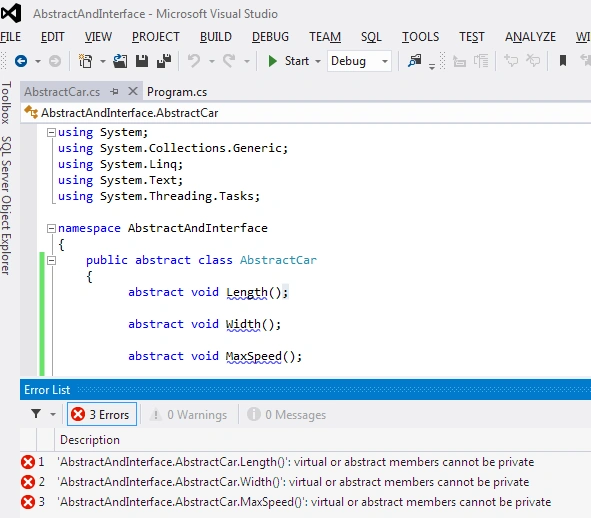
Task: Open the BUILD menu
Action: 216,37
